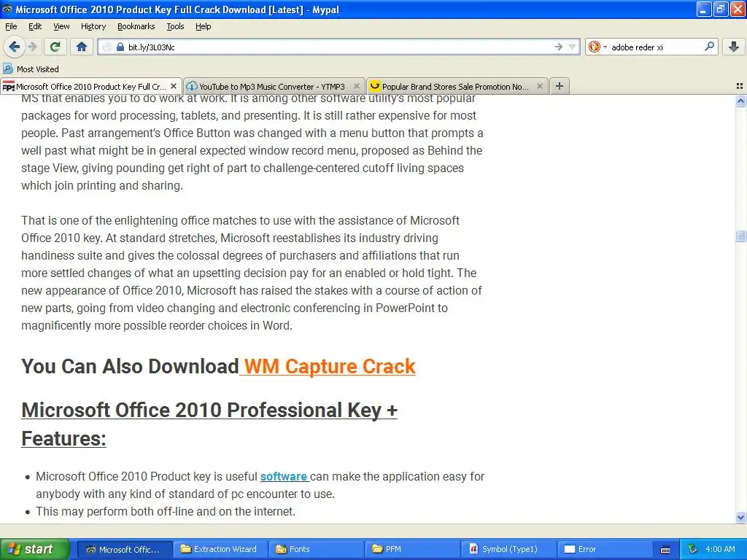Open the History menu

click(x=93, y=26)
